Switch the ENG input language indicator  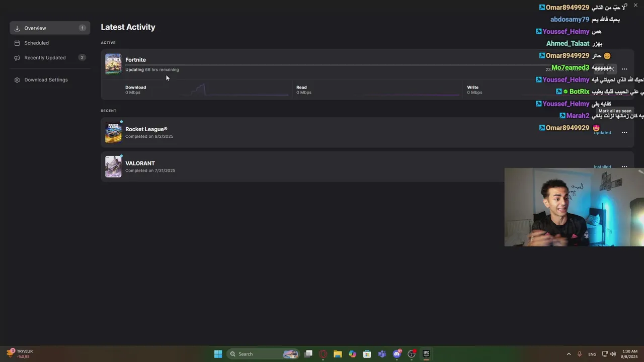pyautogui.click(x=592, y=354)
